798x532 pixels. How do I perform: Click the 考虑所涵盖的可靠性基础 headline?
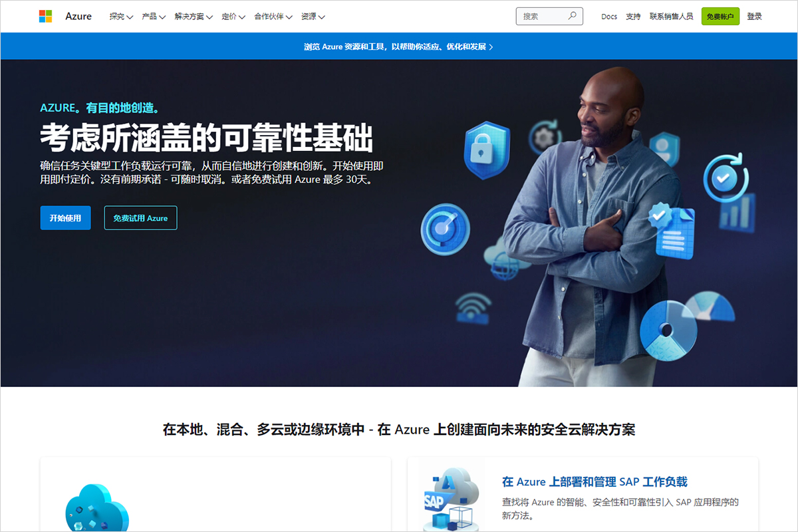(x=206, y=138)
